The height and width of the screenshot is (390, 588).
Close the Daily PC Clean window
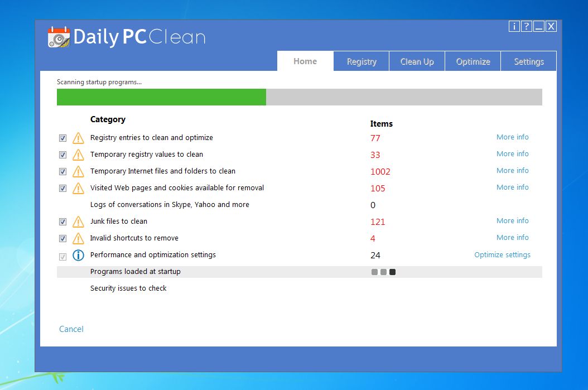[551, 26]
